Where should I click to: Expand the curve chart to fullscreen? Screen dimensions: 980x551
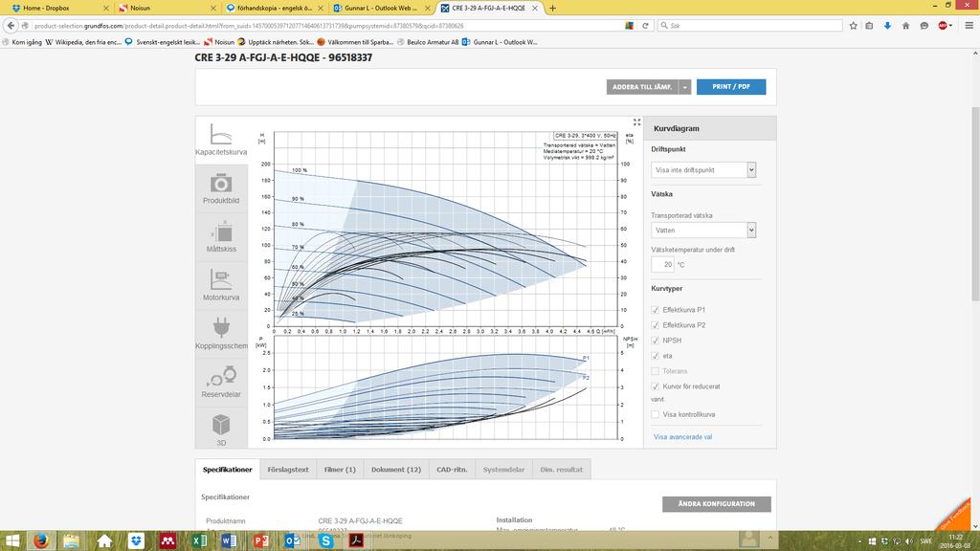tap(636, 122)
